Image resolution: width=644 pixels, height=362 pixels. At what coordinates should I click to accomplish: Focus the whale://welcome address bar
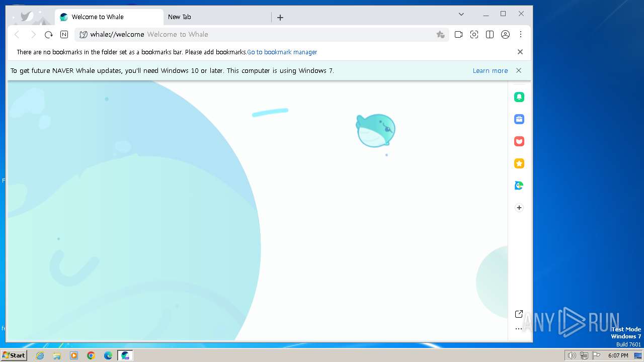262,35
